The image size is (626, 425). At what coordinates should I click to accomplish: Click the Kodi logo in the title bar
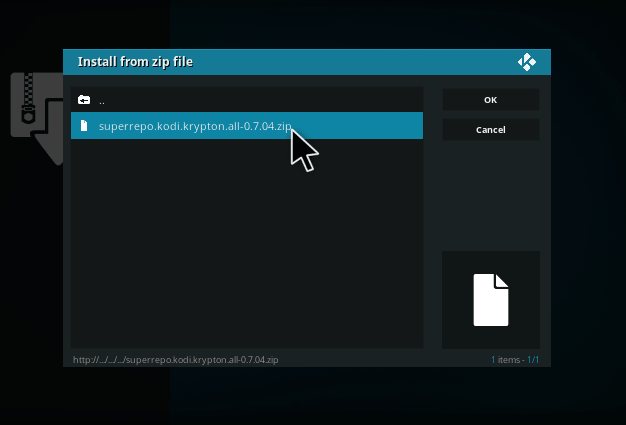[x=527, y=62]
